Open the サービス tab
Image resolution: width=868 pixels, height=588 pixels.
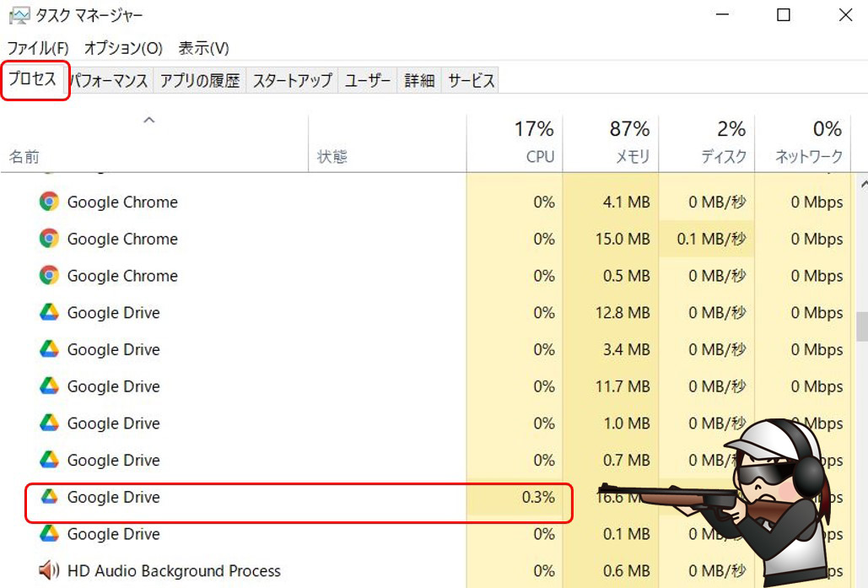pyautogui.click(x=471, y=81)
